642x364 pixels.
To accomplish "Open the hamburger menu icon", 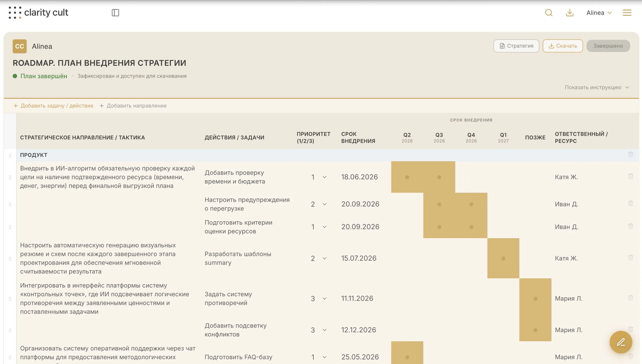I will point(627,13).
